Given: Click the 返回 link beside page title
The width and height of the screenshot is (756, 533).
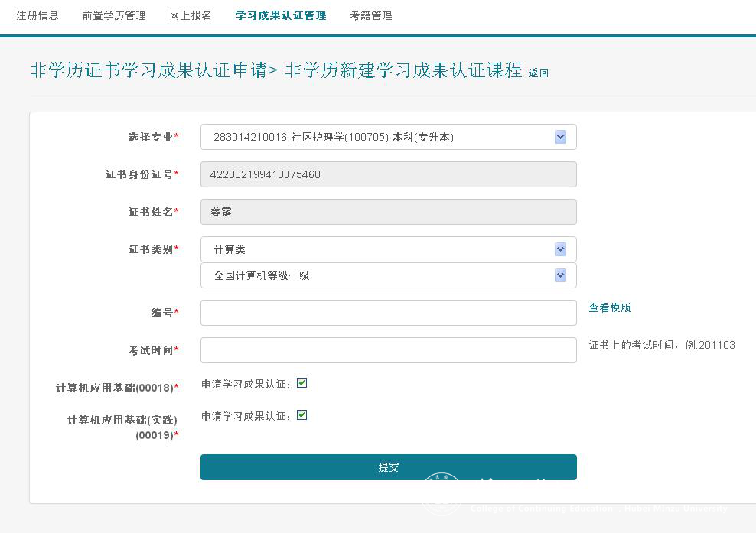Looking at the screenshot, I should (539, 73).
